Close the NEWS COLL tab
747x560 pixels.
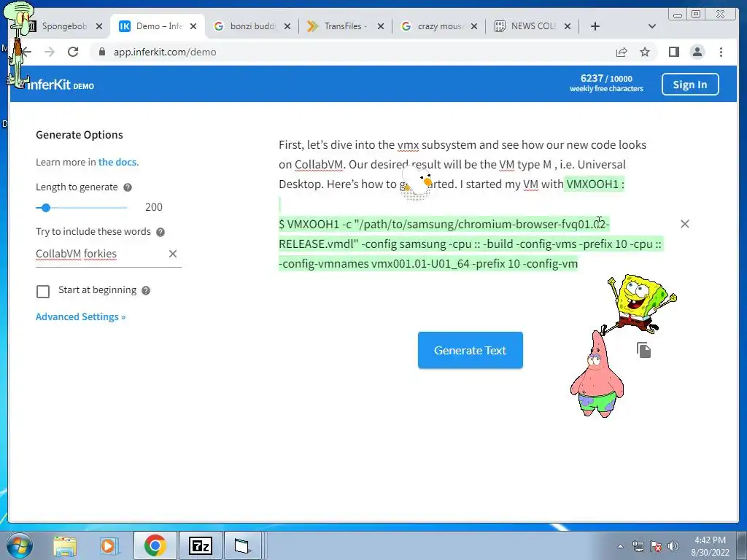[568, 26]
